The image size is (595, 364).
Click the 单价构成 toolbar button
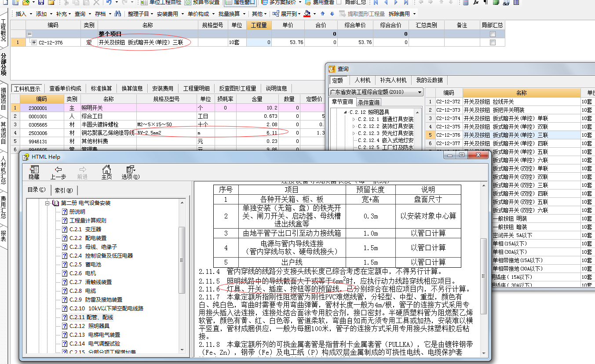point(201,14)
